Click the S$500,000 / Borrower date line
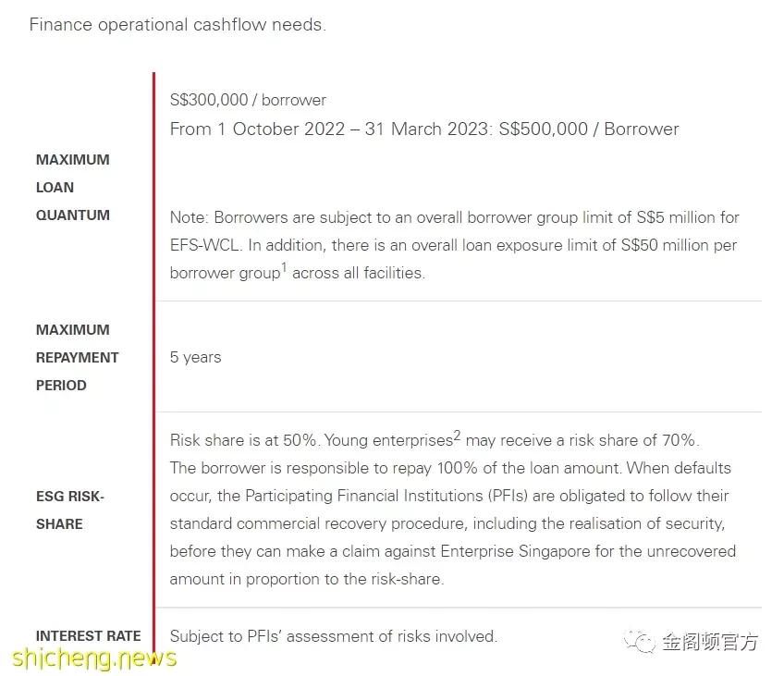The image size is (784, 676). click(x=424, y=129)
